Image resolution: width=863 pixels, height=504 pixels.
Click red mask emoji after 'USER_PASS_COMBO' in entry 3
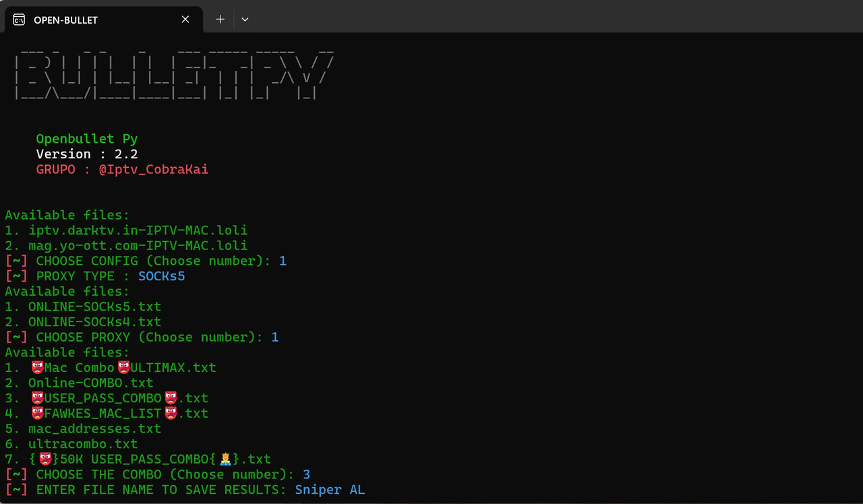171,398
